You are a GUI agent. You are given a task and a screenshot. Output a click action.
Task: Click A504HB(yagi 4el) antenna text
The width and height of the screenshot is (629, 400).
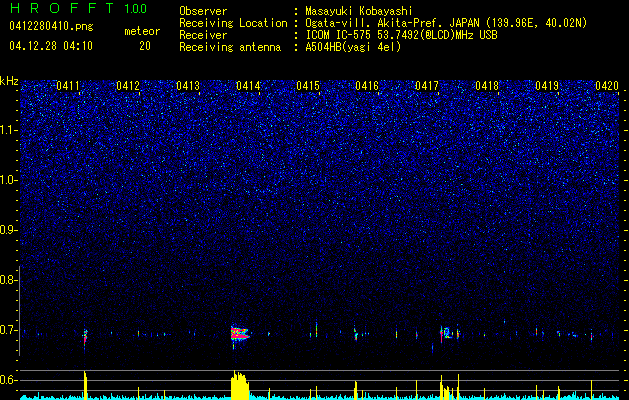[353, 47]
